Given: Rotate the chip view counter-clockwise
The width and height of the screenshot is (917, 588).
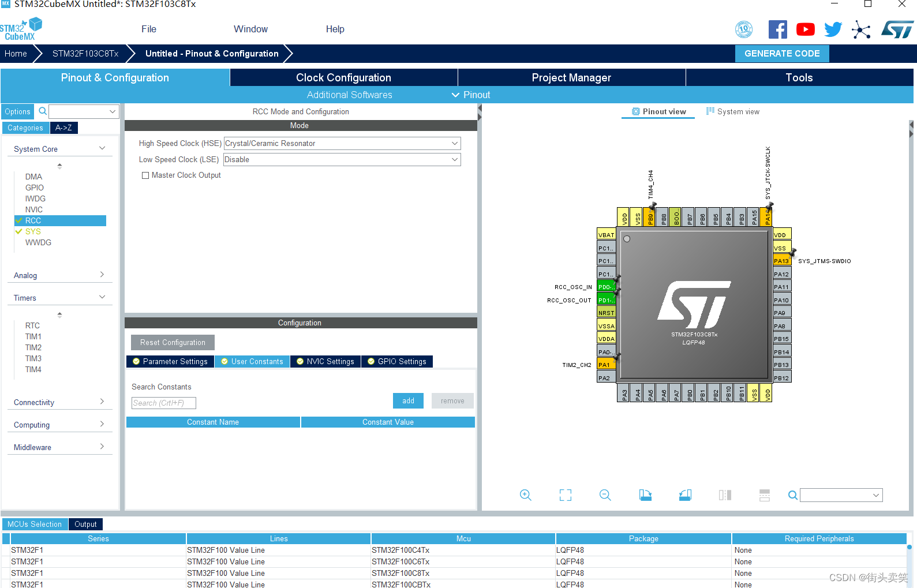Looking at the screenshot, I should coord(685,495).
